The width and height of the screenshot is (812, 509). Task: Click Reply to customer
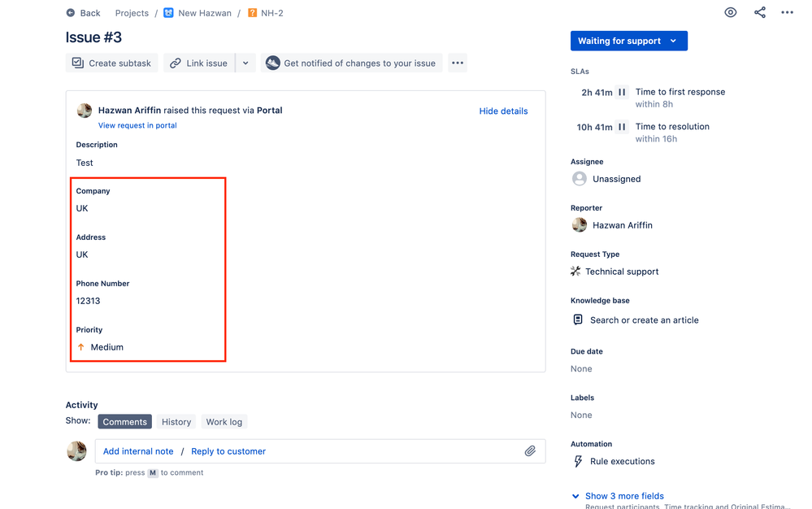point(228,451)
